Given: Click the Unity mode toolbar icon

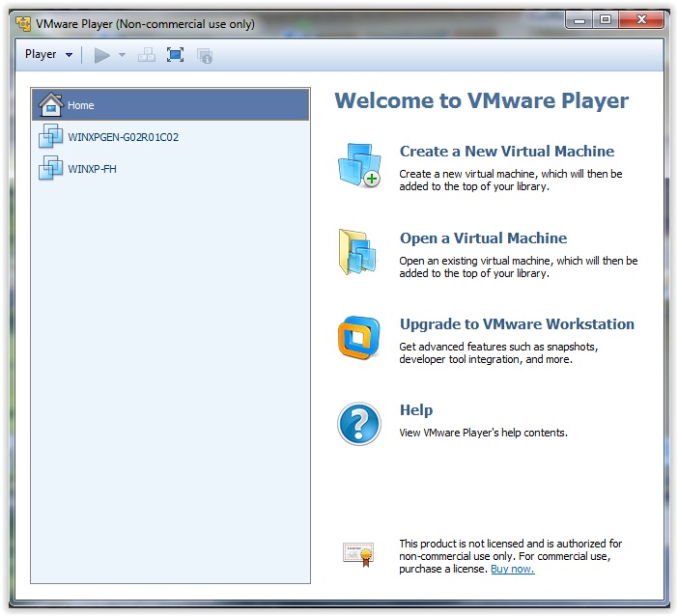Looking at the screenshot, I should tap(204, 55).
